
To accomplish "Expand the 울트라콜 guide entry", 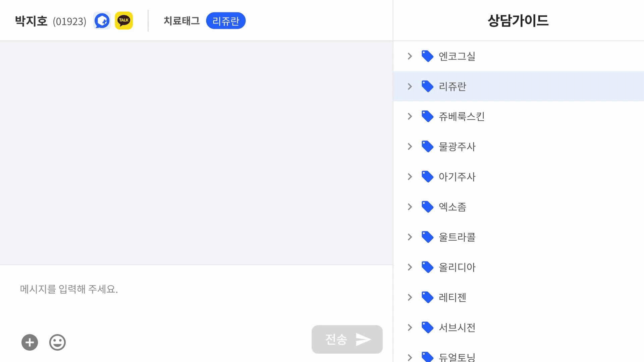I will point(410,237).
